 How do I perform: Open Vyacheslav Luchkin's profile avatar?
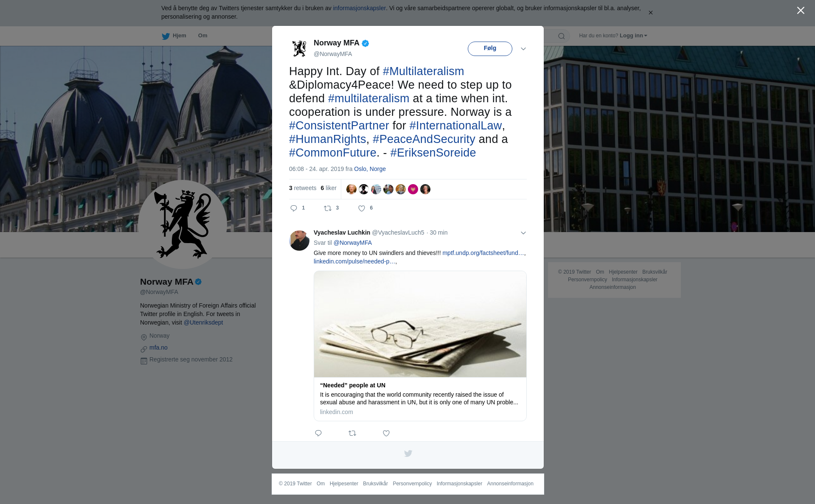[299, 241]
